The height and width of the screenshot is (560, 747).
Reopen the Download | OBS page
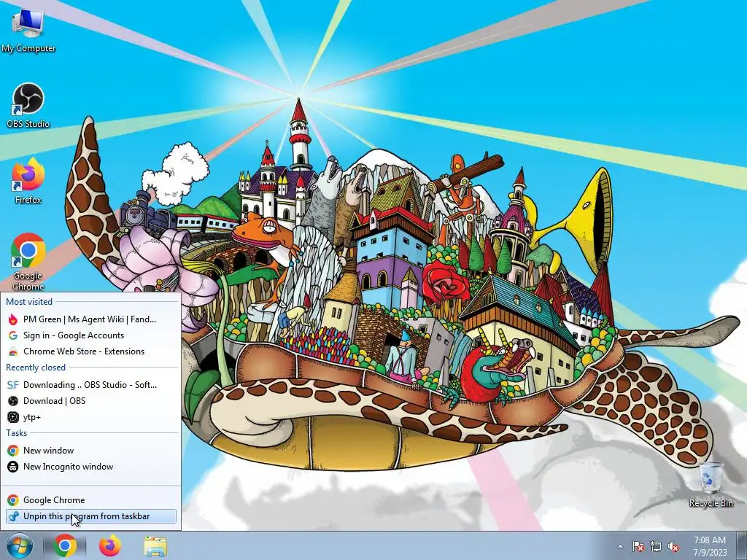coord(90,401)
